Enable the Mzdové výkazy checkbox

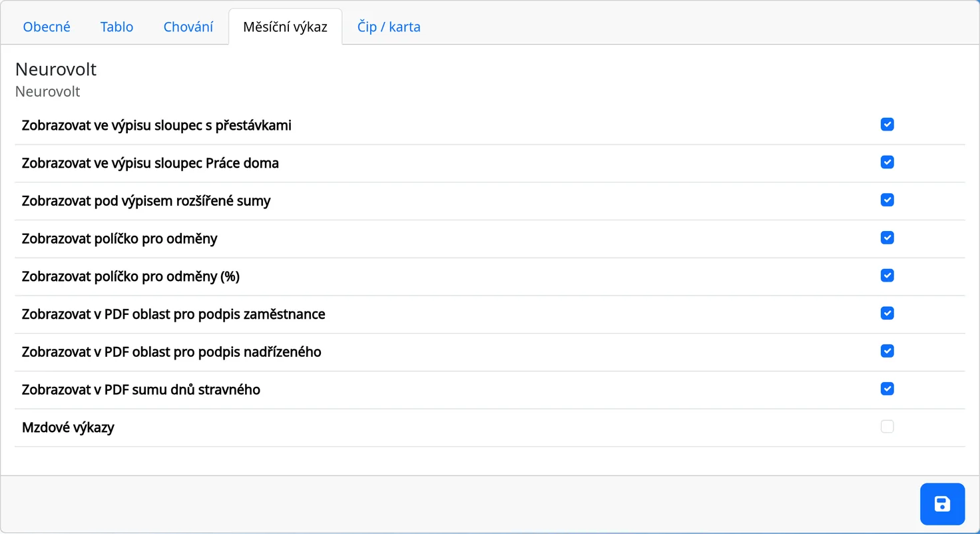pos(887,427)
